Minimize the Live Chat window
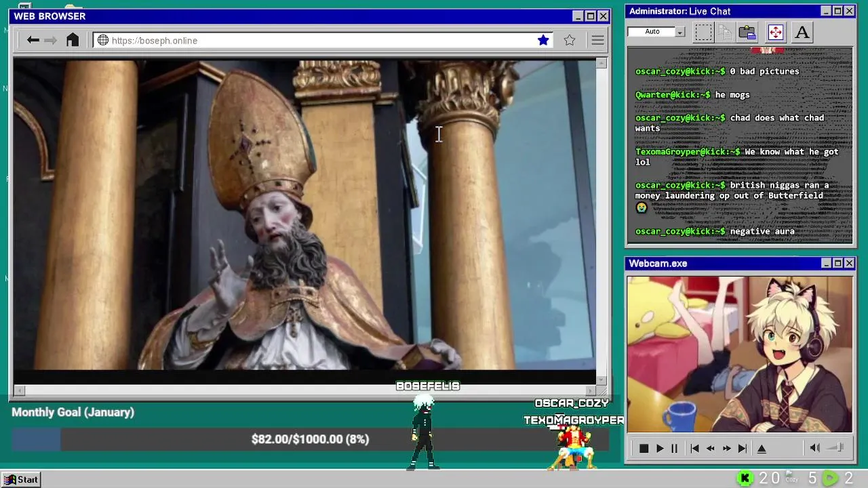The height and width of the screenshot is (488, 868). click(x=825, y=11)
